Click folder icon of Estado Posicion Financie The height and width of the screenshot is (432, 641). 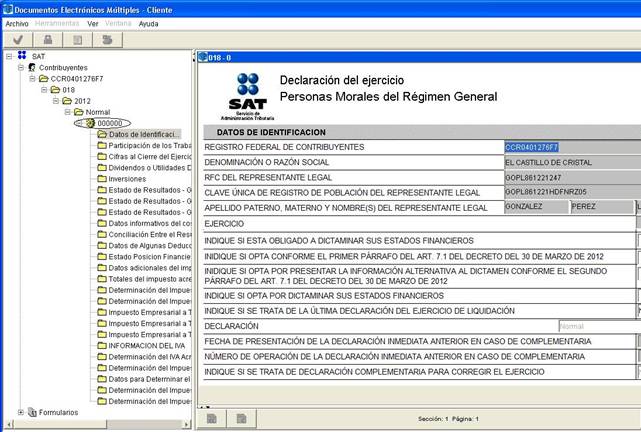(x=102, y=256)
